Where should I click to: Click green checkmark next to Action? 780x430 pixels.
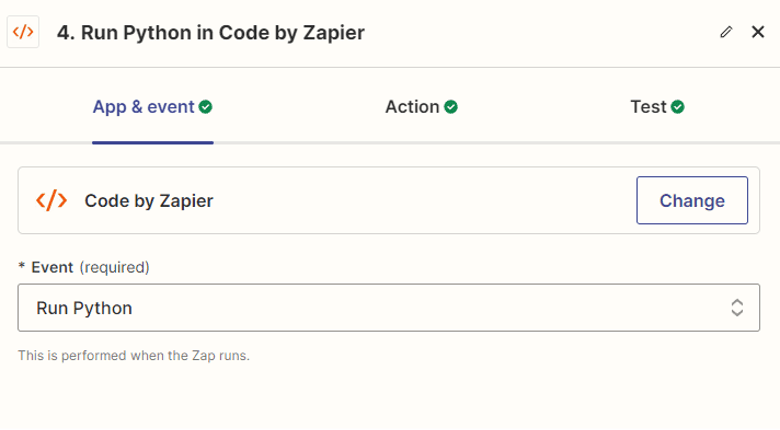(x=451, y=107)
